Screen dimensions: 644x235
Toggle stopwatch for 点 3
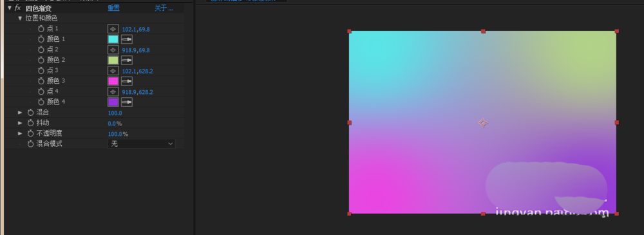pos(41,70)
